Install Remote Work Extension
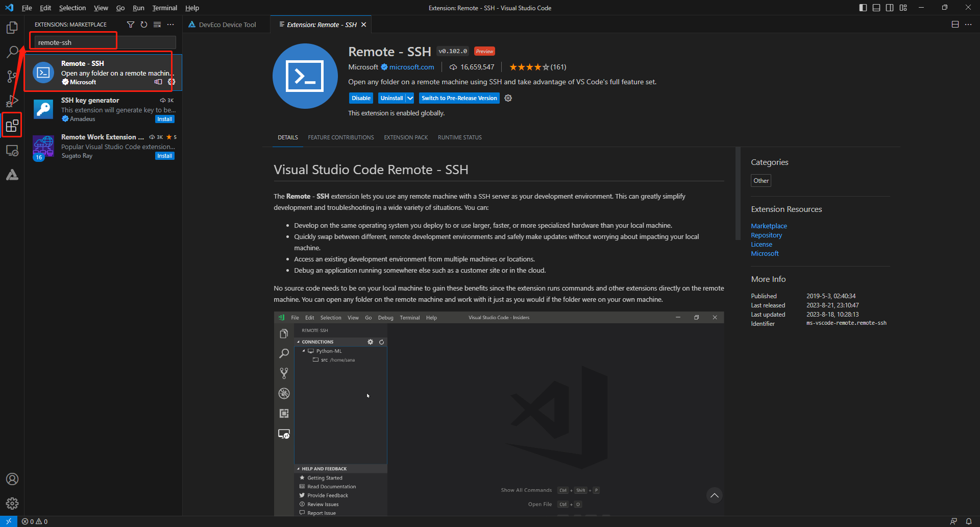The width and height of the screenshot is (980, 527). tap(165, 156)
